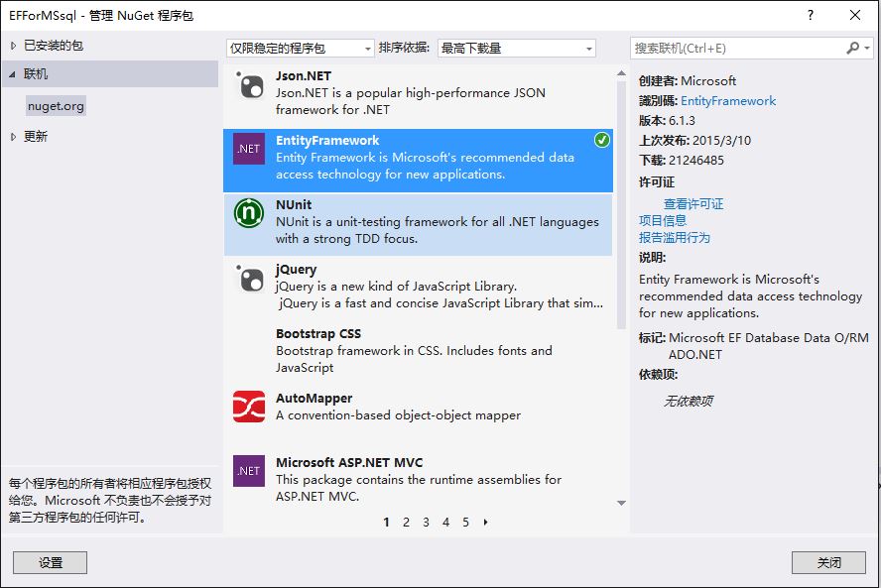Click the window close X button
Screen dimensions: 881x588
(x=855, y=15)
